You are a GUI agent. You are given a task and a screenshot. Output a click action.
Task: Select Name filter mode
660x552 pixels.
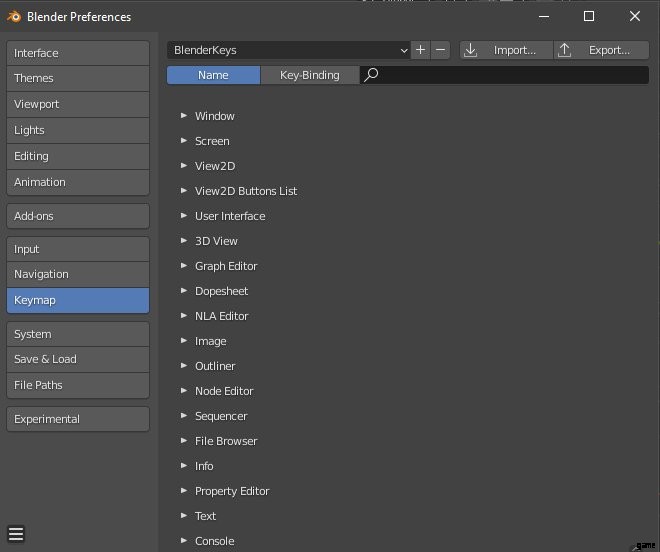click(213, 75)
